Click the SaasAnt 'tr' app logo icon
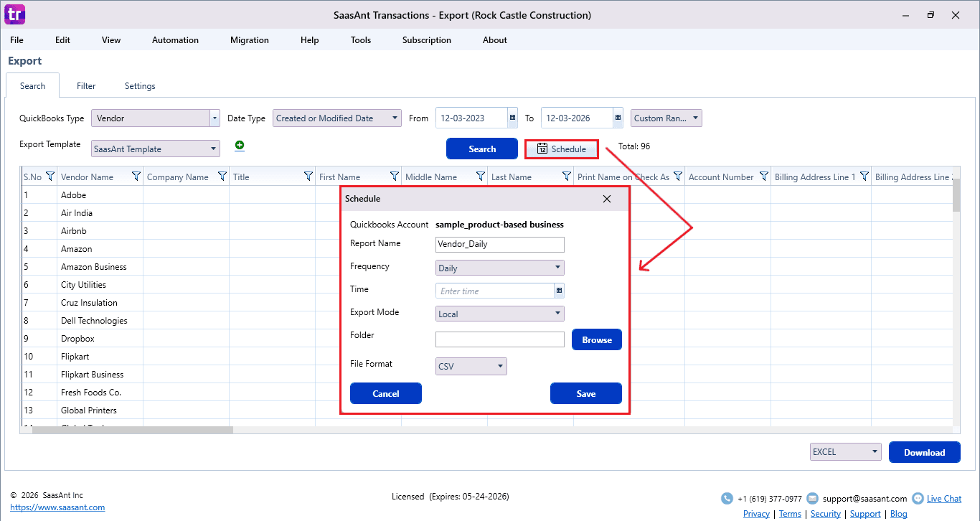 pyautogui.click(x=14, y=14)
